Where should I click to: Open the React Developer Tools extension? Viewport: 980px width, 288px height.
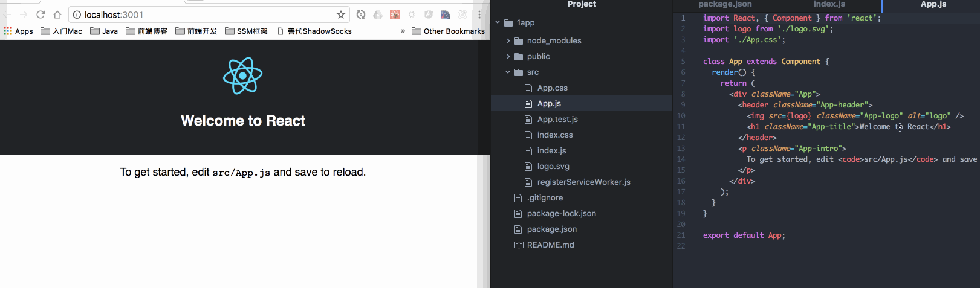click(x=395, y=14)
